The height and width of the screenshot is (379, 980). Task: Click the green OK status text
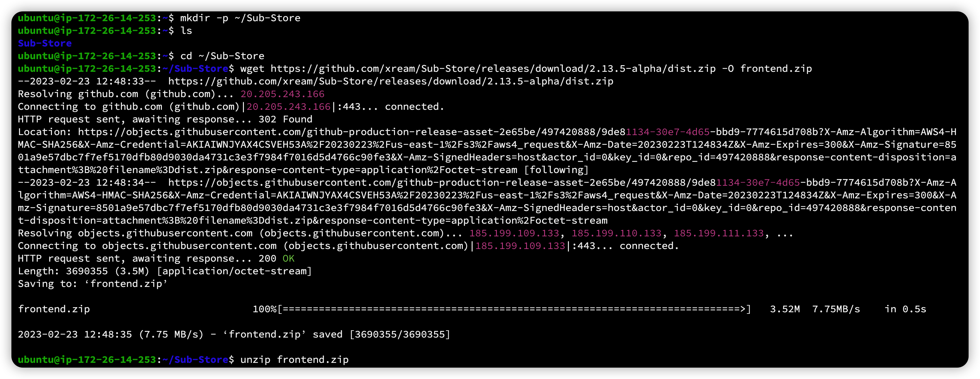point(288,258)
